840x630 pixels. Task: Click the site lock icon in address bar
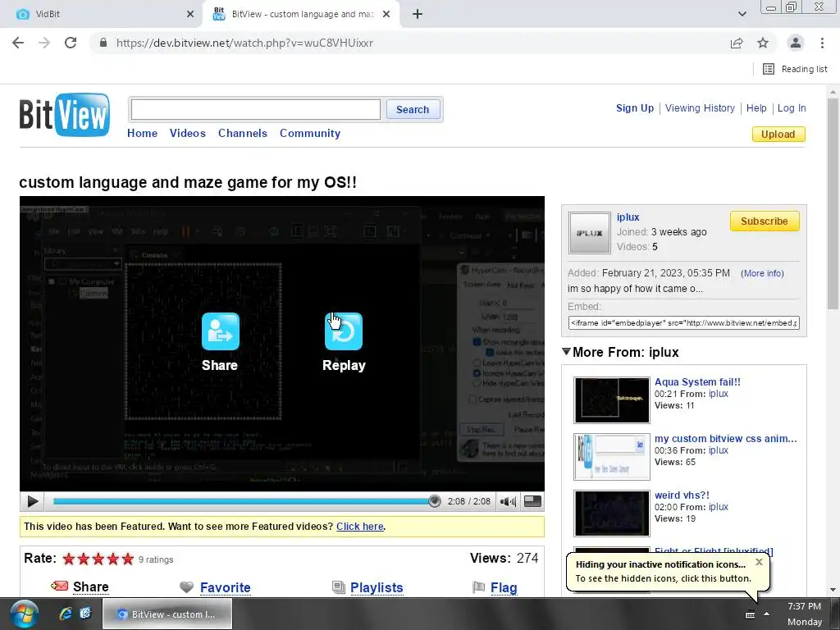coord(103,43)
